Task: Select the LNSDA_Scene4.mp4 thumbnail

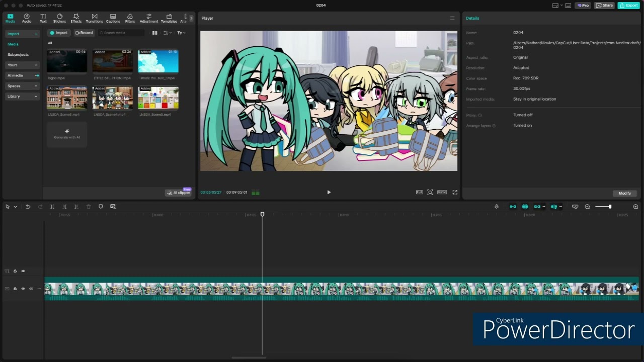Action: 113,98
